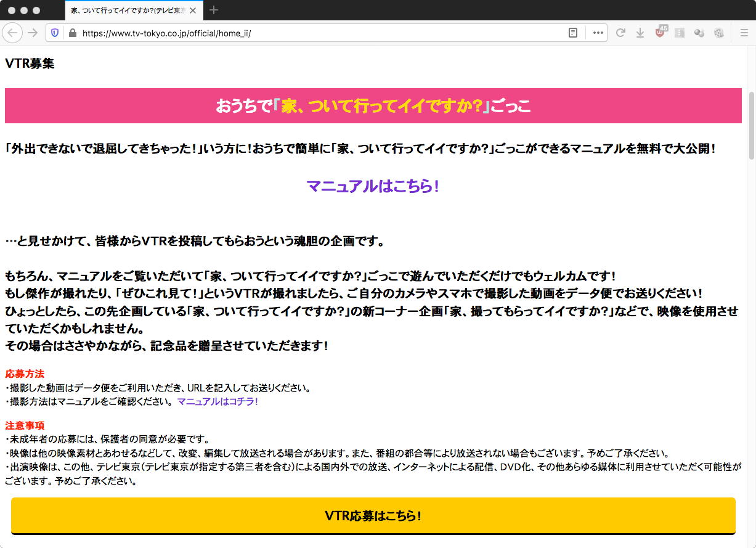
Task: Click the film reel extension icon
Action: pyautogui.click(x=718, y=33)
